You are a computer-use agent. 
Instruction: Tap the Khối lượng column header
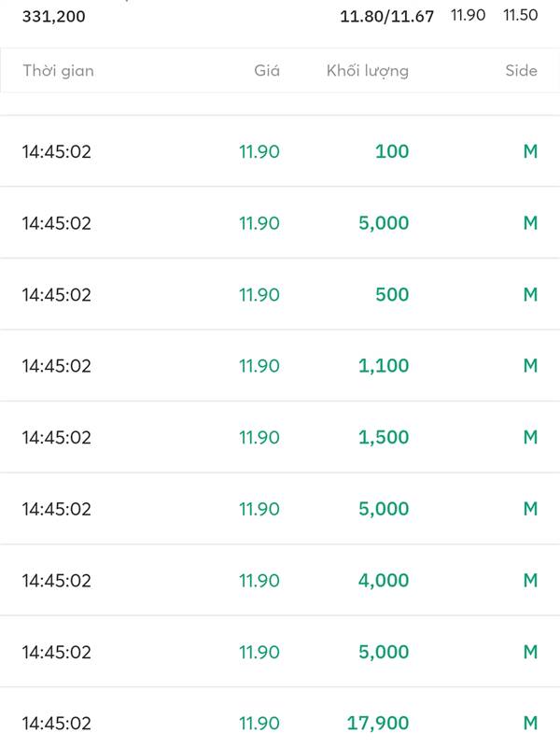[x=367, y=71]
